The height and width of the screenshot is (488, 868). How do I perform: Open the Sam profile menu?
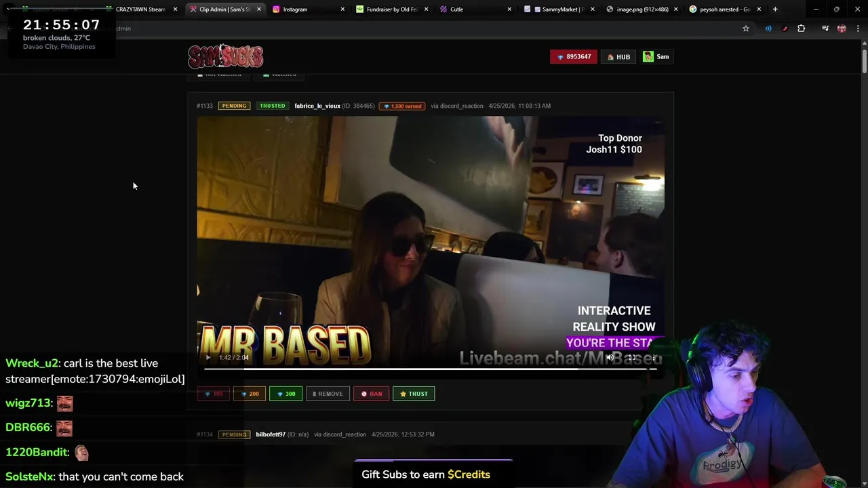point(656,57)
